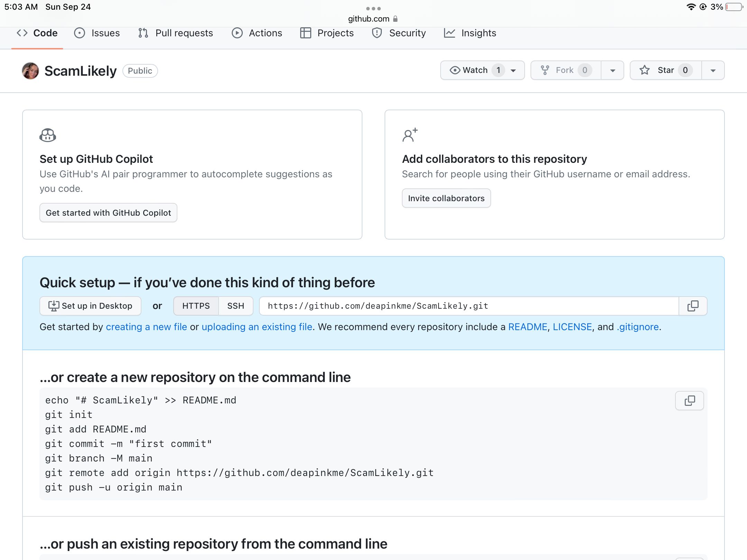Click the add collaborator person icon
This screenshot has height=560, width=747.
click(410, 135)
